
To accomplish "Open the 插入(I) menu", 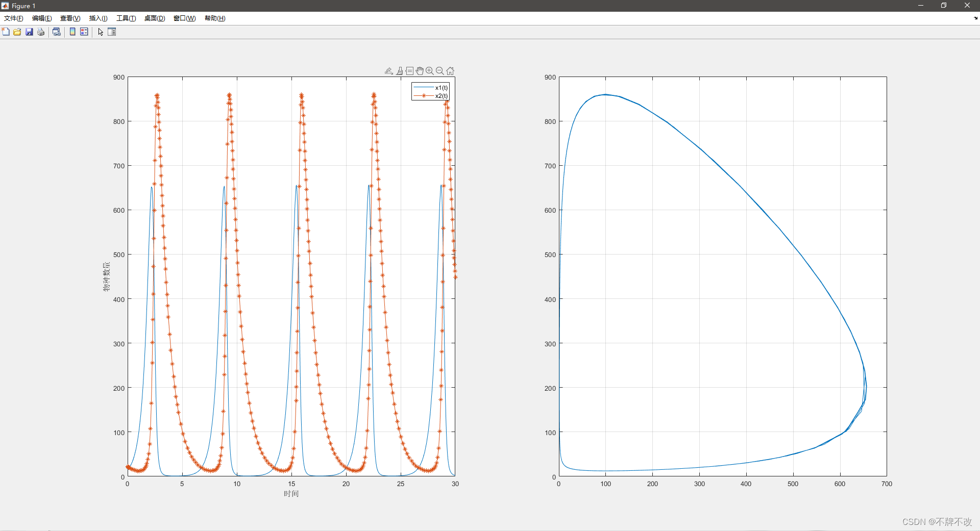I will 99,18.
